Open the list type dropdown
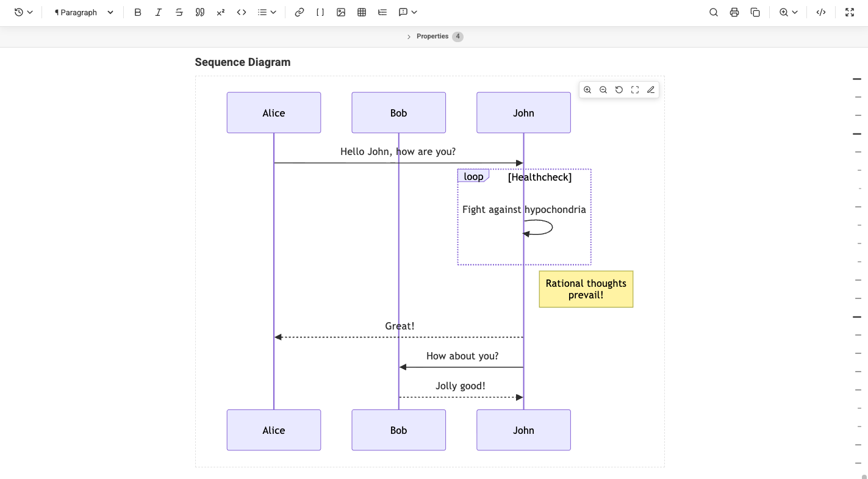The width and height of the screenshot is (868, 479). (267, 12)
